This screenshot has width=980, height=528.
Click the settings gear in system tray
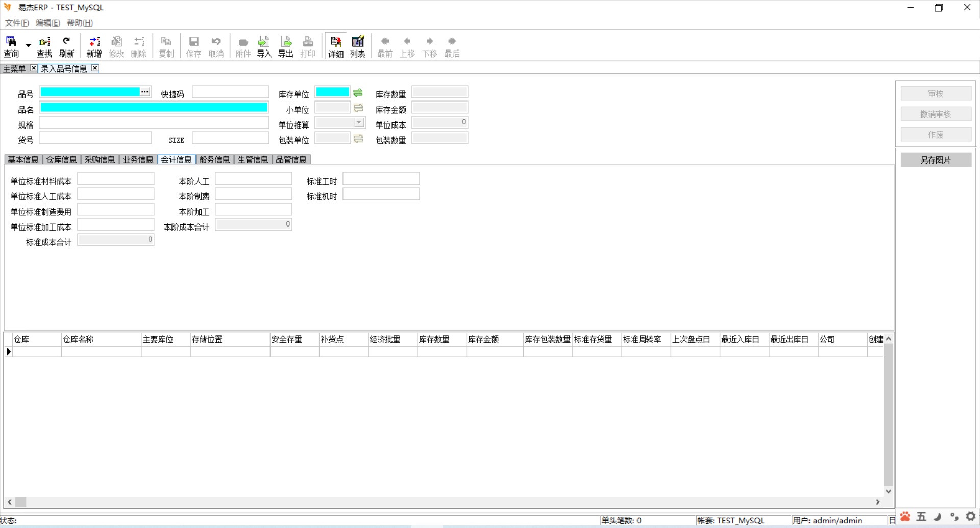970,516
